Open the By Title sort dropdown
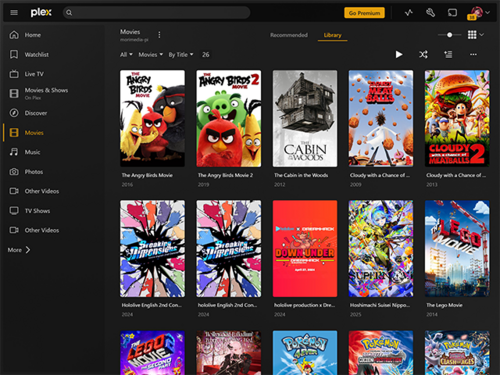The width and height of the screenshot is (500, 375). tap(181, 54)
